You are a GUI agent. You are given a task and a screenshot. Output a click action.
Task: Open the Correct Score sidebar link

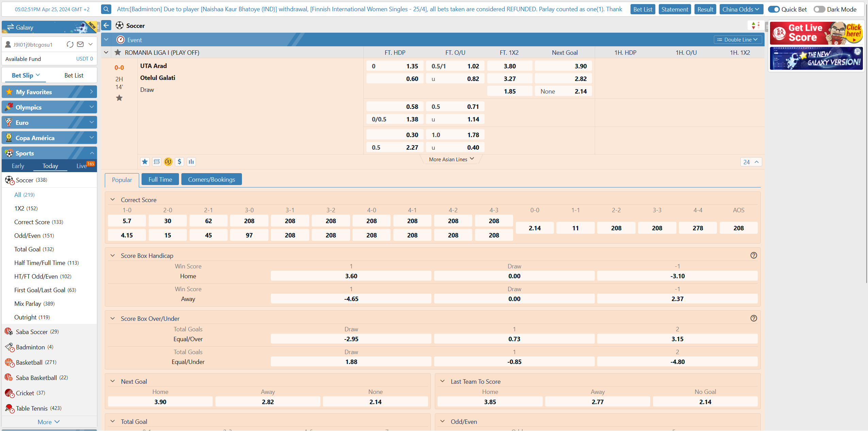(38, 222)
